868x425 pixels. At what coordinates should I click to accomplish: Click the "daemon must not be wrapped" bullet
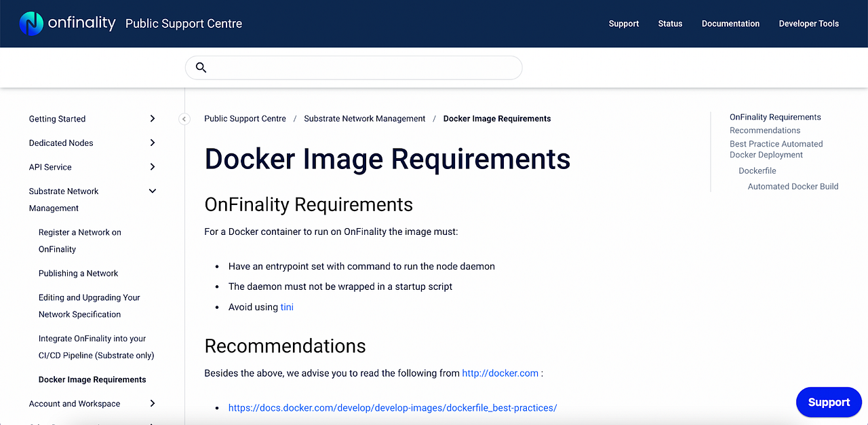point(340,287)
